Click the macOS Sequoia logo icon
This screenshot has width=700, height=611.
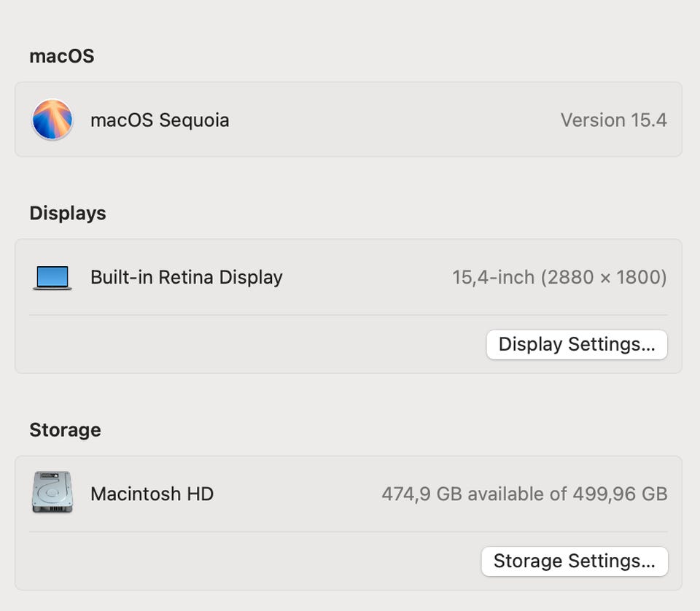tap(52, 120)
